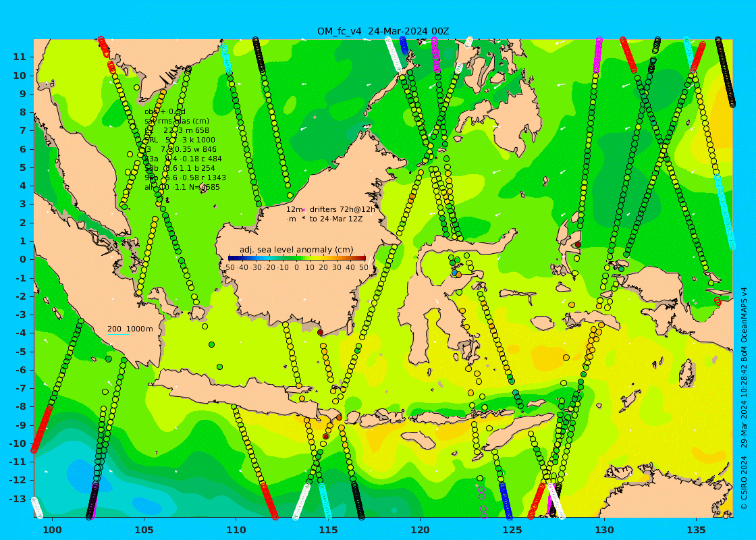Click the latitude axis label '3'

(x=22, y=204)
